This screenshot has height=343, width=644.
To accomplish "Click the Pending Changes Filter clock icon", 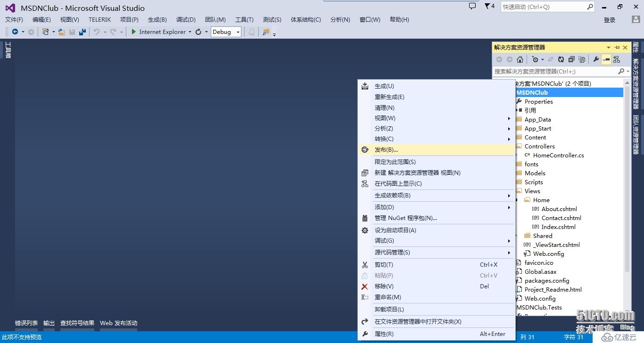I will [535, 59].
